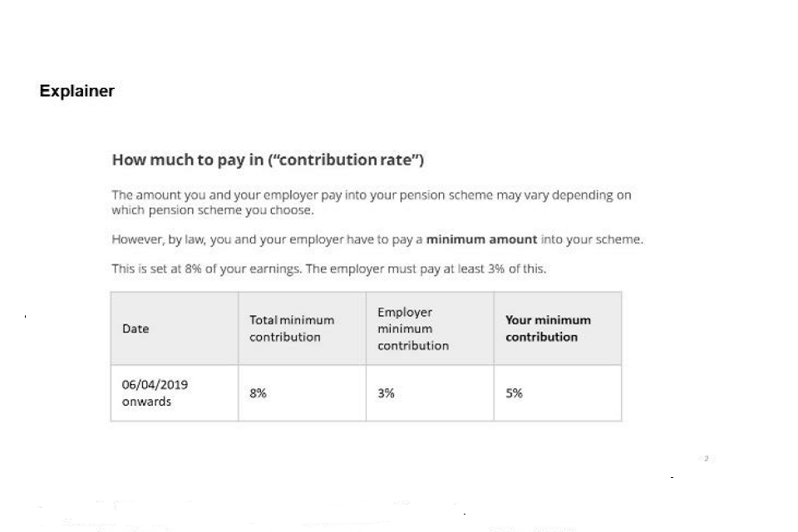Screen dimensions: 798x532
Task: Click the "5%" your contribution cell
Action: click(x=514, y=393)
